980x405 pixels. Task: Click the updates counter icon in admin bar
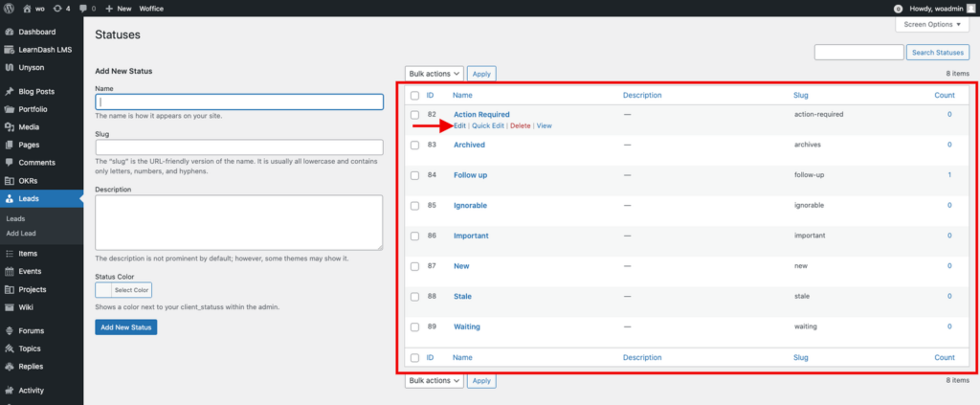click(x=63, y=8)
